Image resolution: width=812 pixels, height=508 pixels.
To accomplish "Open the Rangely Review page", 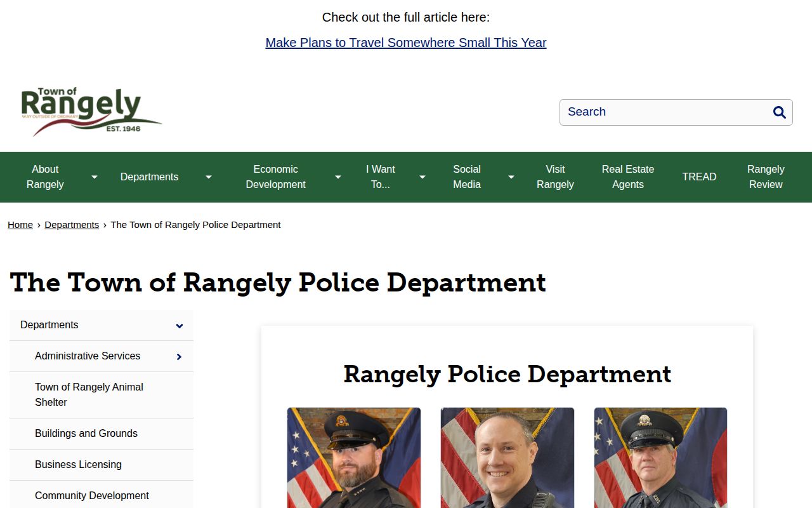I will (x=766, y=177).
